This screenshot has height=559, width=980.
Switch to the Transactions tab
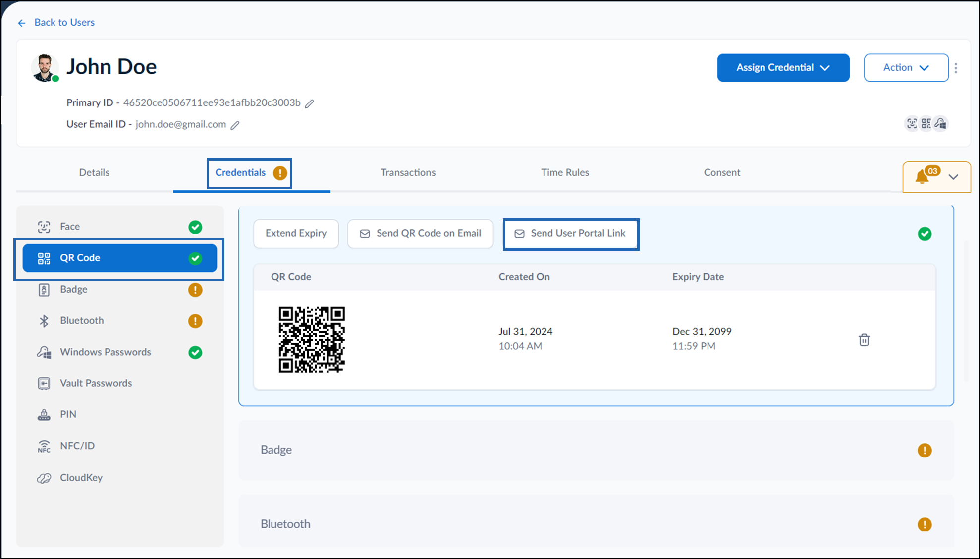tap(408, 172)
